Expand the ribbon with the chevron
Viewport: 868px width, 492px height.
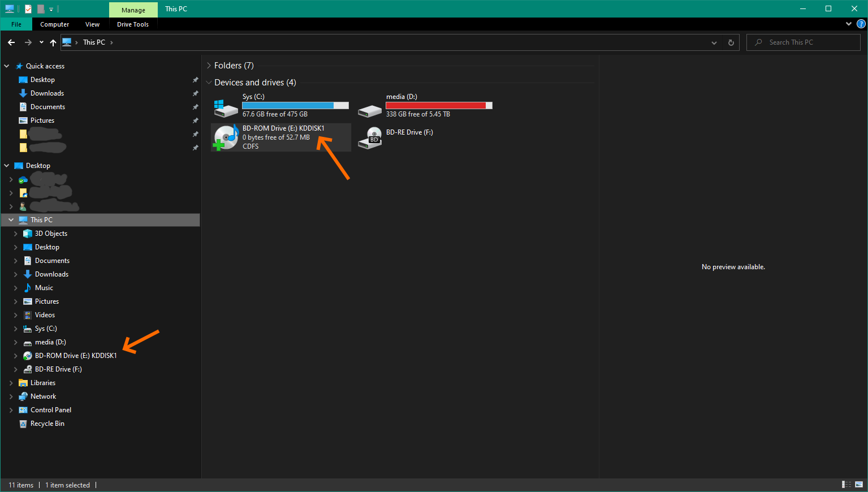(849, 24)
